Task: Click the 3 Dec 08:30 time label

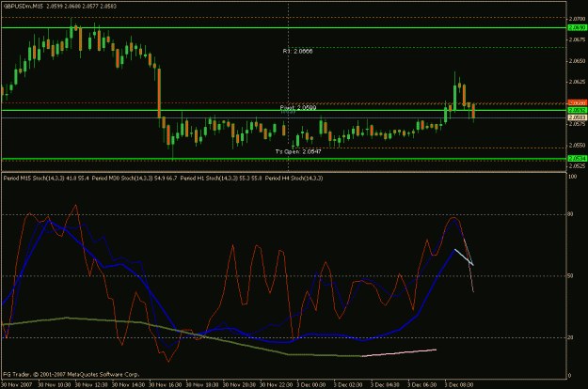Action: pyautogui.click(x=459, y=385)
